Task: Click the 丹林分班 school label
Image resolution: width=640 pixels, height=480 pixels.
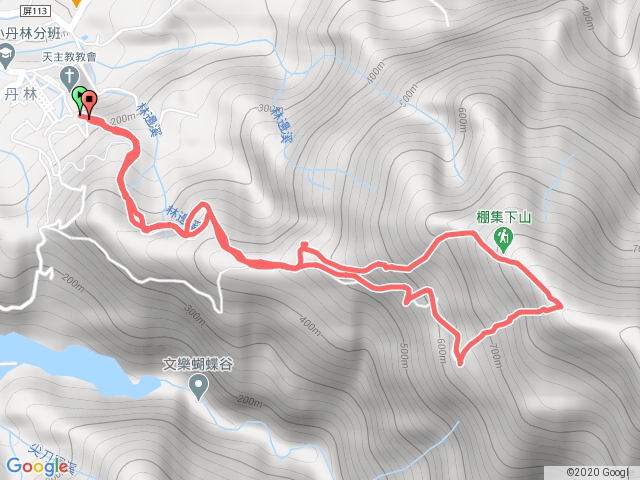Action: [x=30, y=34]
